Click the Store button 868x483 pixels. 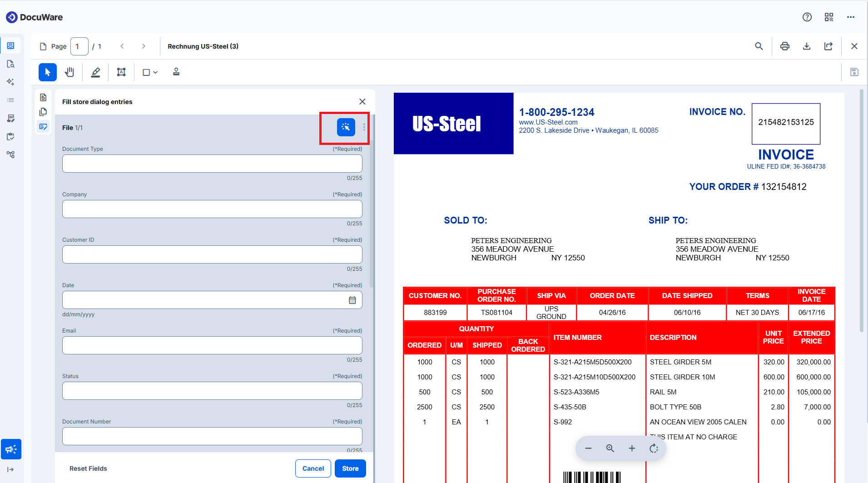(350, 468)
